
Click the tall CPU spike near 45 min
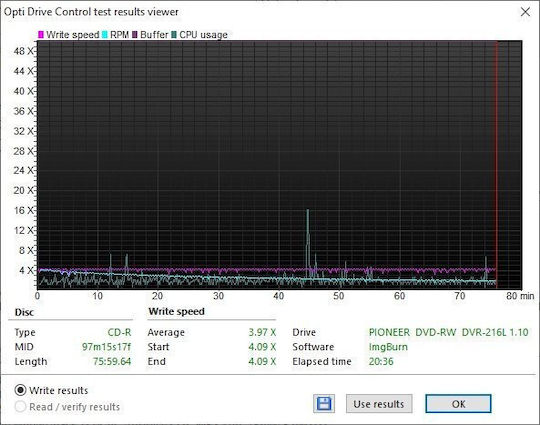coord(308,241)
